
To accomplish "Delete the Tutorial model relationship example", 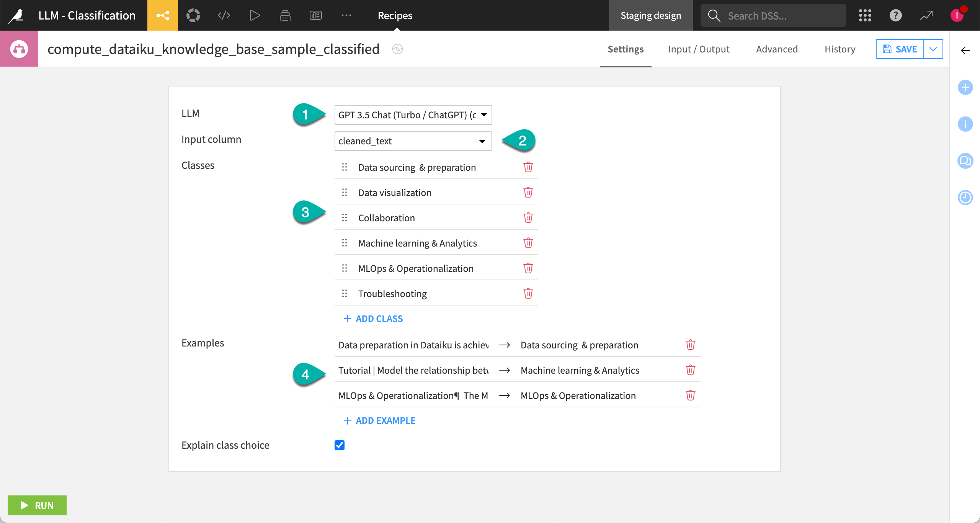I will coord(690,370).
